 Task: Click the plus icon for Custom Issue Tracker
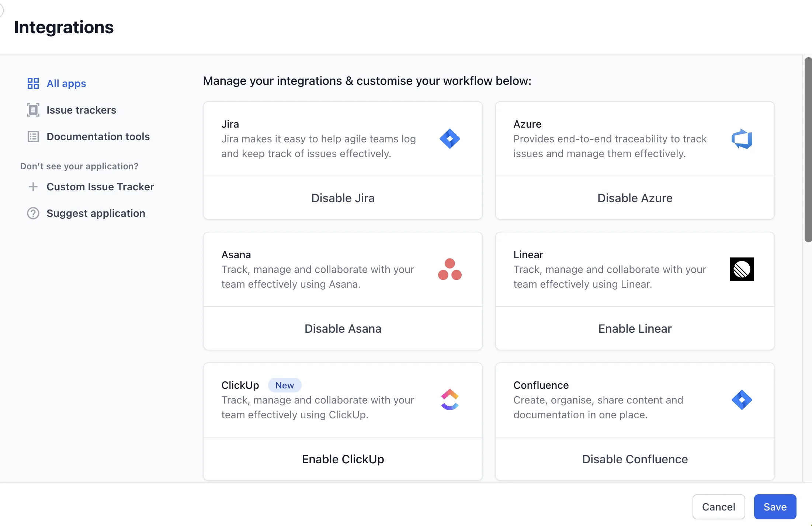tap(33, 187)
